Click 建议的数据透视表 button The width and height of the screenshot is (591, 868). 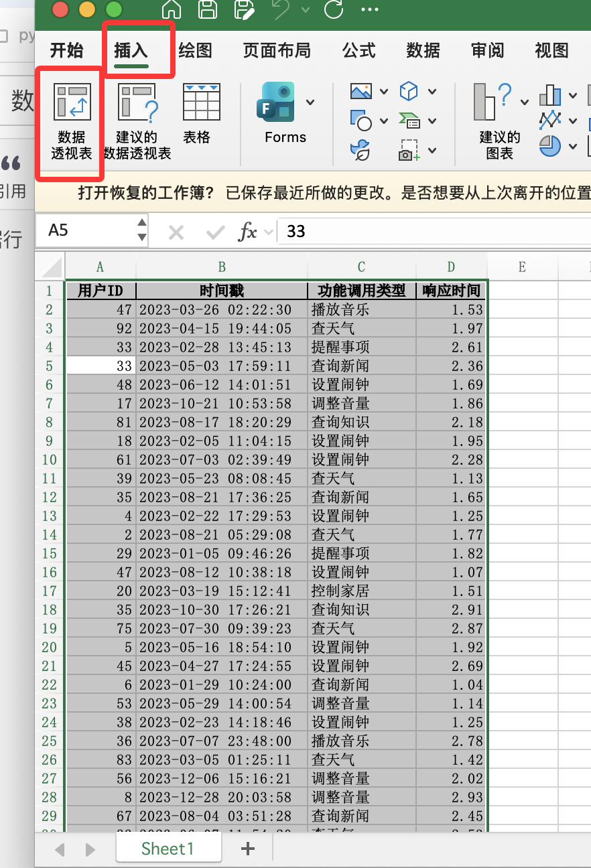tap(137, 122)
